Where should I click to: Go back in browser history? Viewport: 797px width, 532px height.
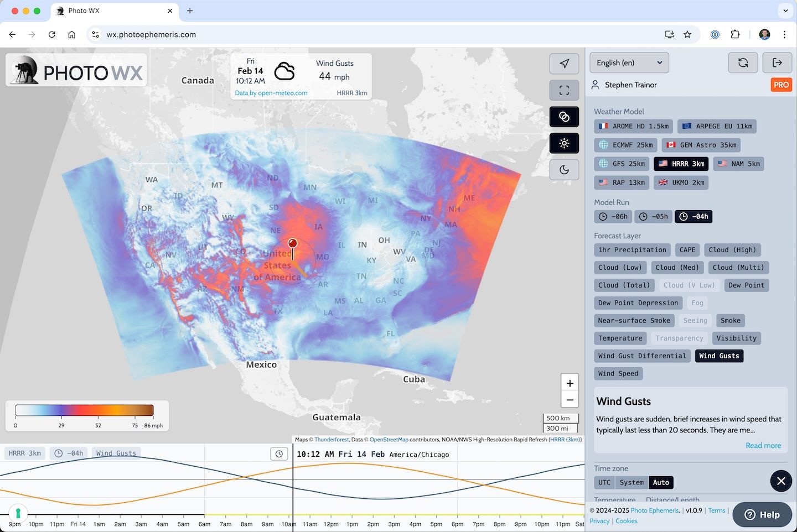[12, 34]
